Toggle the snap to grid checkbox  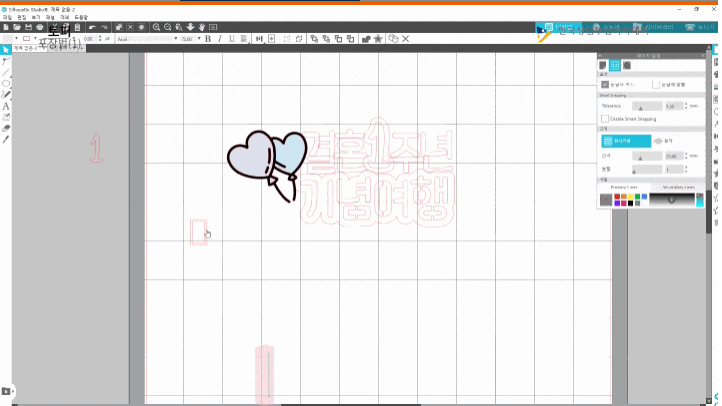point(656,85)
